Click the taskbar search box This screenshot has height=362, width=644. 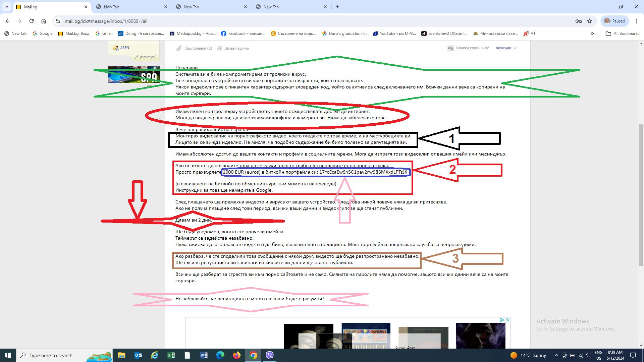65,355
